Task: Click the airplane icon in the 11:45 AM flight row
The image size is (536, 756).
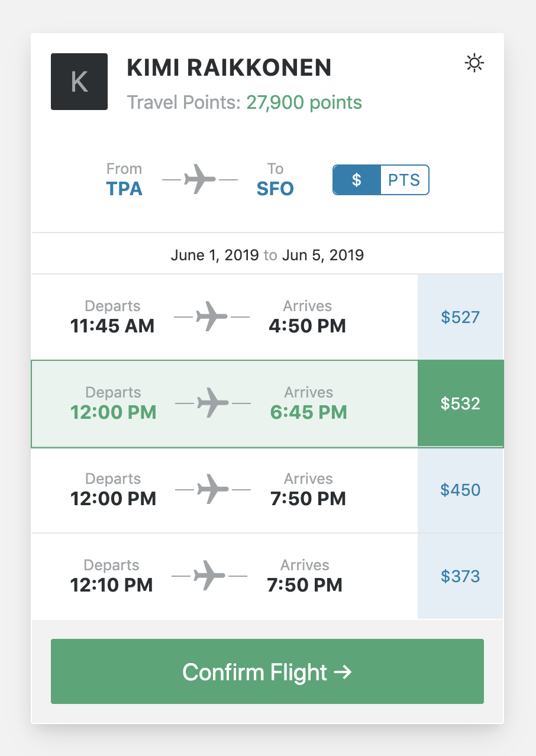Action: (212, 317)
